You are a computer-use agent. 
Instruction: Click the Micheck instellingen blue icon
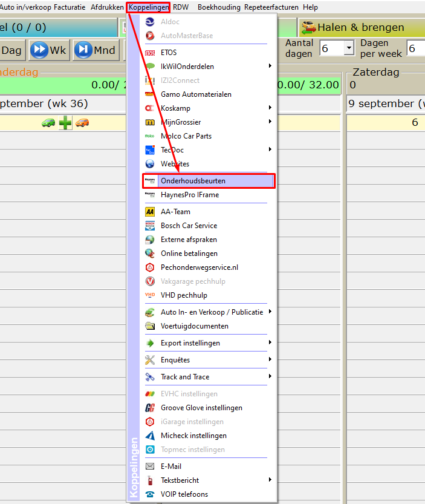150,436
